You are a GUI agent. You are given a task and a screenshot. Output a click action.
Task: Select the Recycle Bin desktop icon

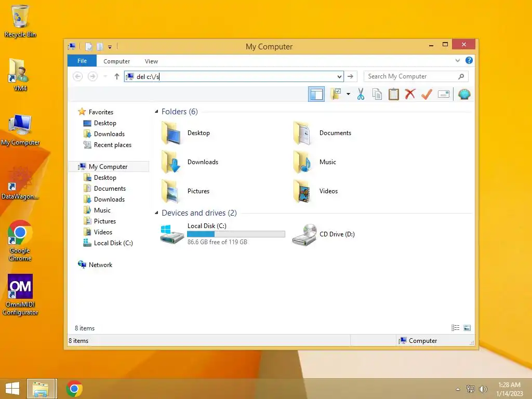click(x=20, y=21)
